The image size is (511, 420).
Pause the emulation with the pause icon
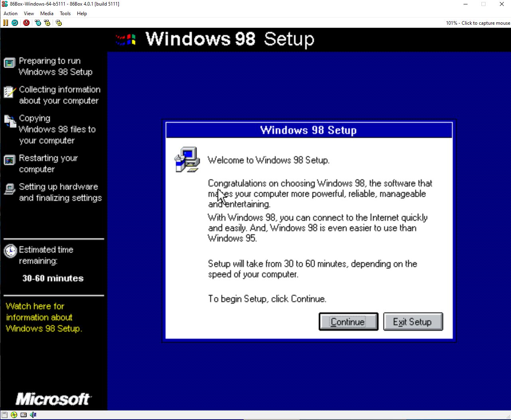[5, 23]
